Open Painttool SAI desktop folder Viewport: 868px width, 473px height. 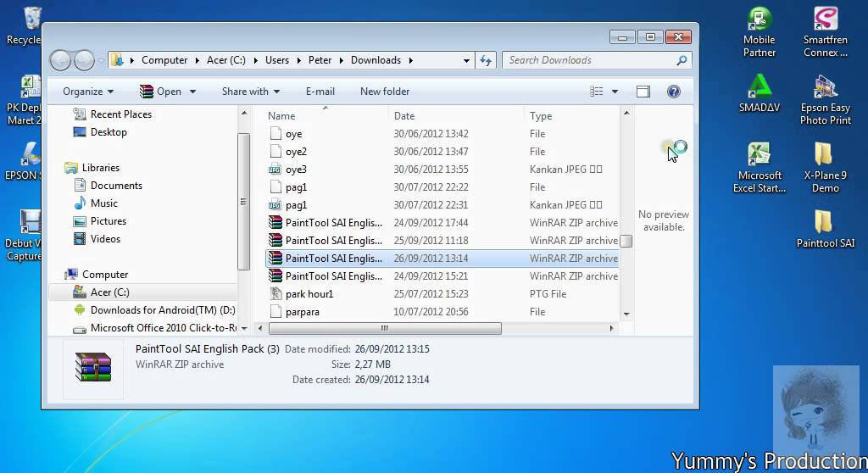point(826,228)
